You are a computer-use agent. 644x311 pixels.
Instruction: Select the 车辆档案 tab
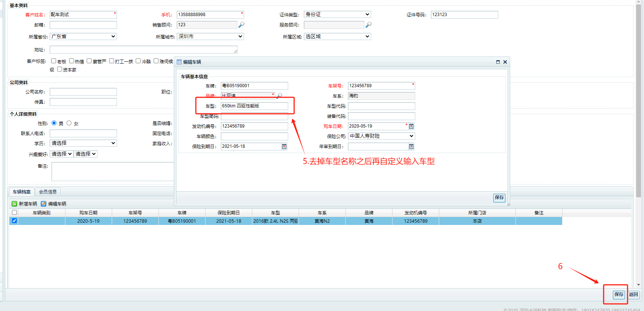coord(22,192)
